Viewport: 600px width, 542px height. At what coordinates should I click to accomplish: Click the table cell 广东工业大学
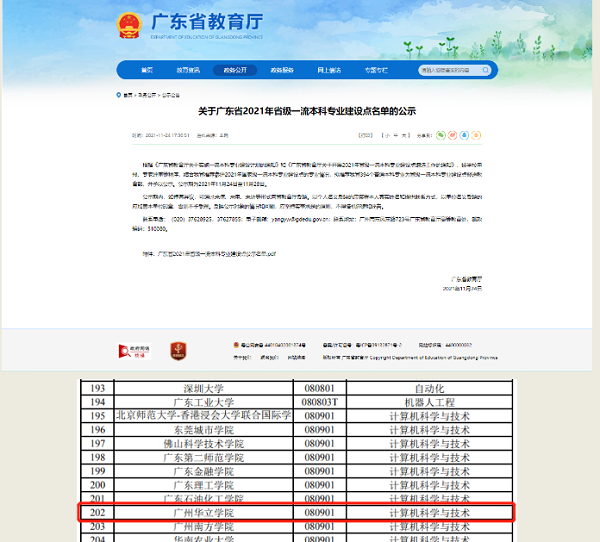point(204,402)
